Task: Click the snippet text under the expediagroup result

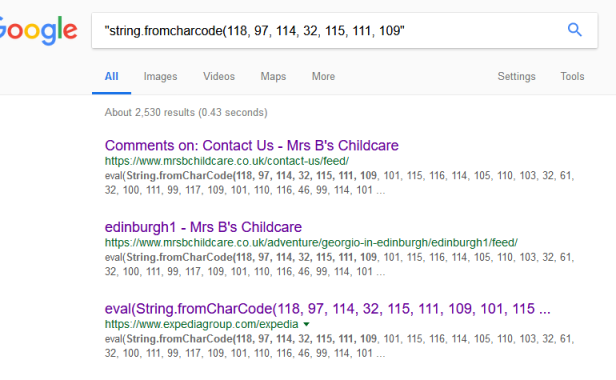Action: tap(339, 346)
